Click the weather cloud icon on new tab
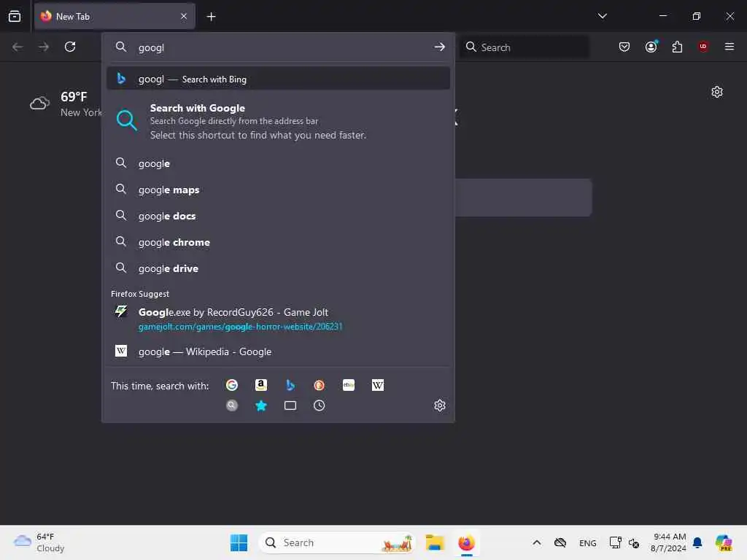 point(39,103)
